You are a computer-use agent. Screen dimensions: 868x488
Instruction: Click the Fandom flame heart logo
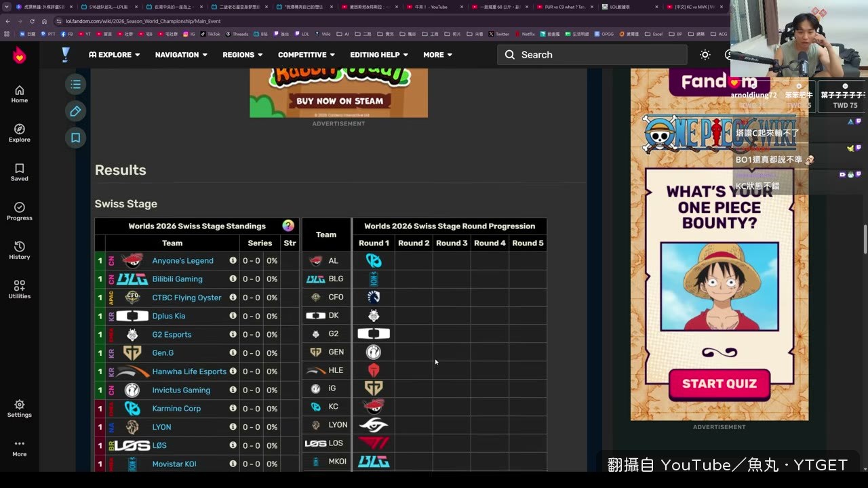pos(19,56)
